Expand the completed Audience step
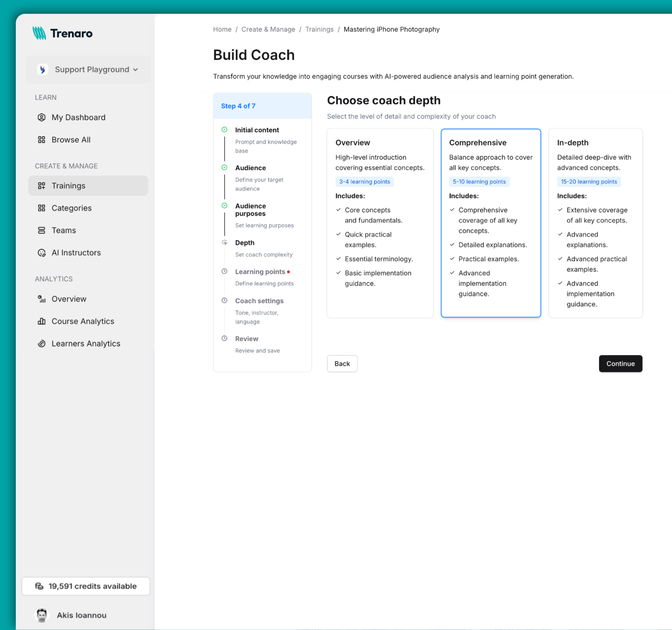Viewport: 672px width, 630px height. 250,167
